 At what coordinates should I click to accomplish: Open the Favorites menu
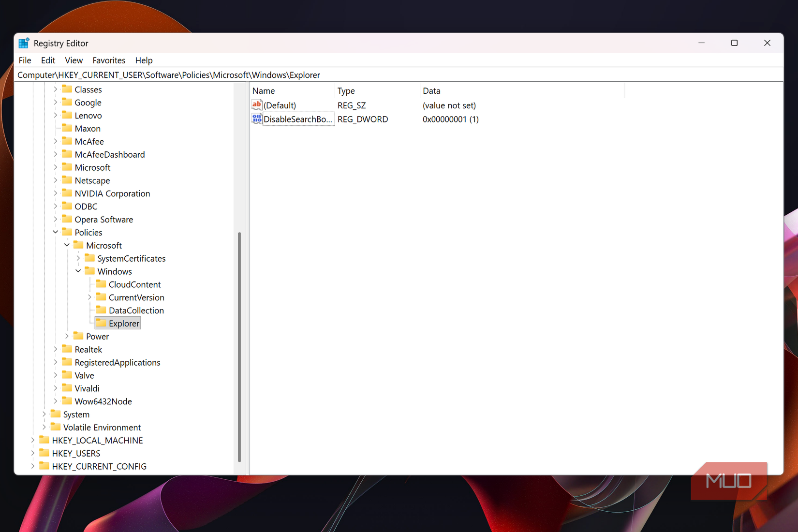click(109, 60)
